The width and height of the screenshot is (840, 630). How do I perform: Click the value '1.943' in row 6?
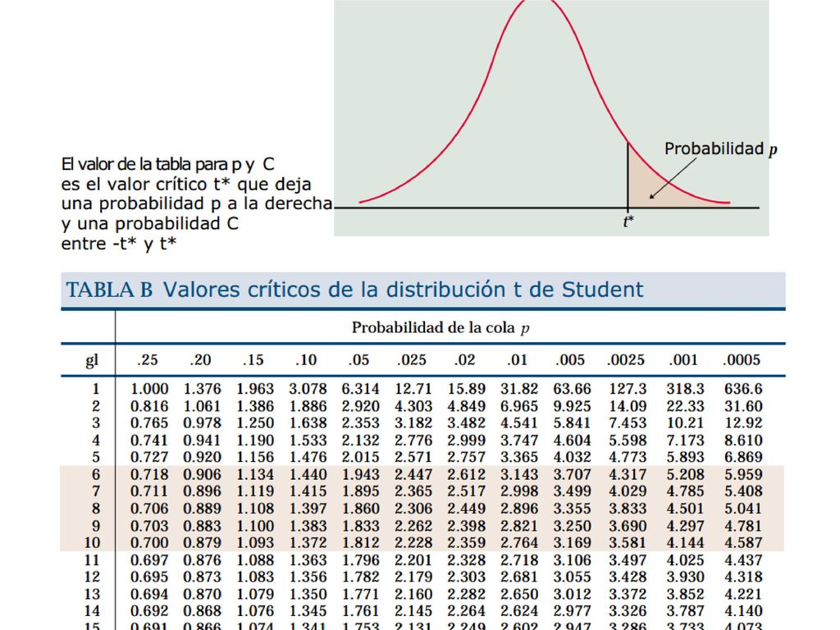(361, 475)
